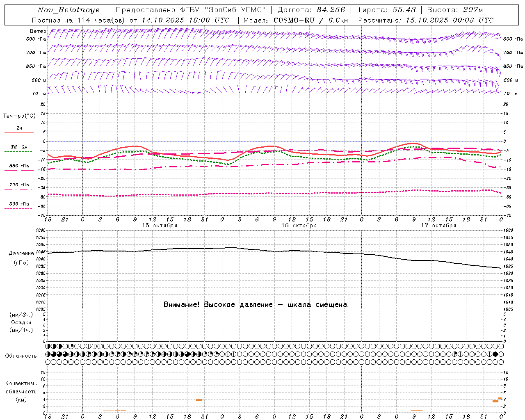Viewport: 525px width, 420px height.
Task: Click the fully filled black cloud circle near the chart end
Action: 495,354
